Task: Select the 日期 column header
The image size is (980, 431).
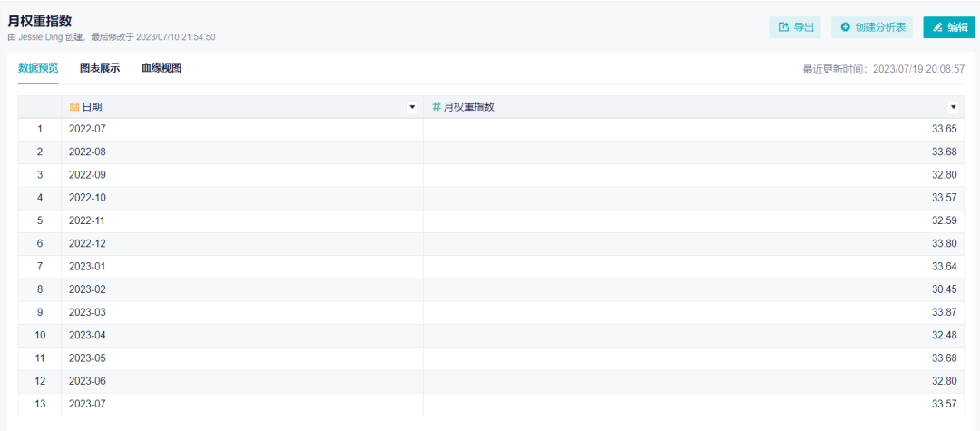Action: [x=242, y=107]
